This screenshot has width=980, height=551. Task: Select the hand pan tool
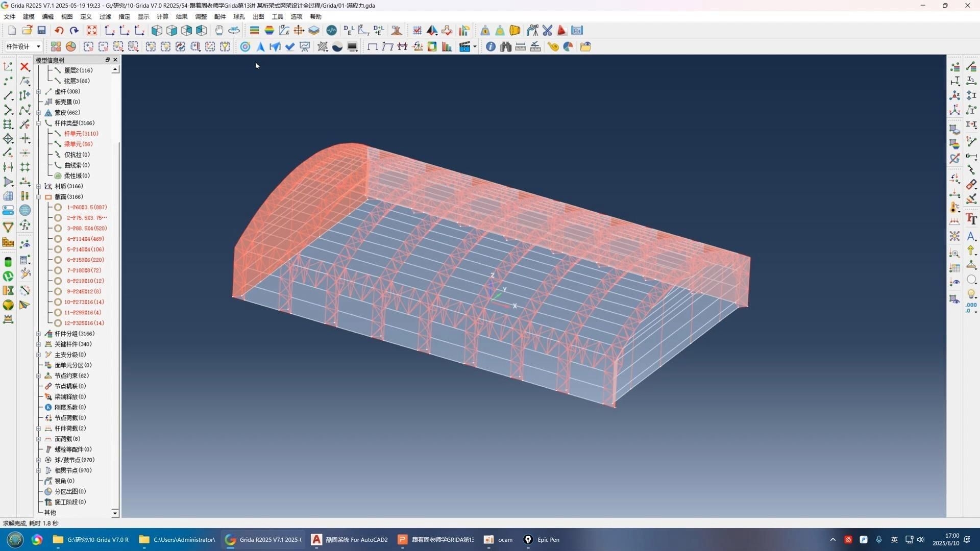point(219,31)
